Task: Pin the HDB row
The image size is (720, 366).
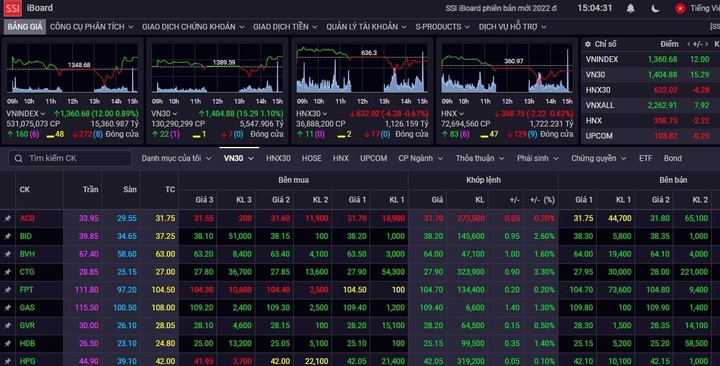Action: pos(8,343)
